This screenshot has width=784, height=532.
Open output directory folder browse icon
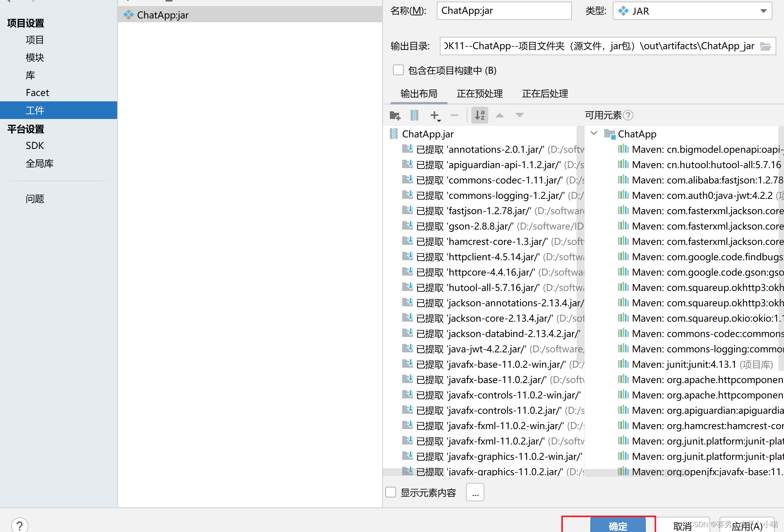[766, 46]
